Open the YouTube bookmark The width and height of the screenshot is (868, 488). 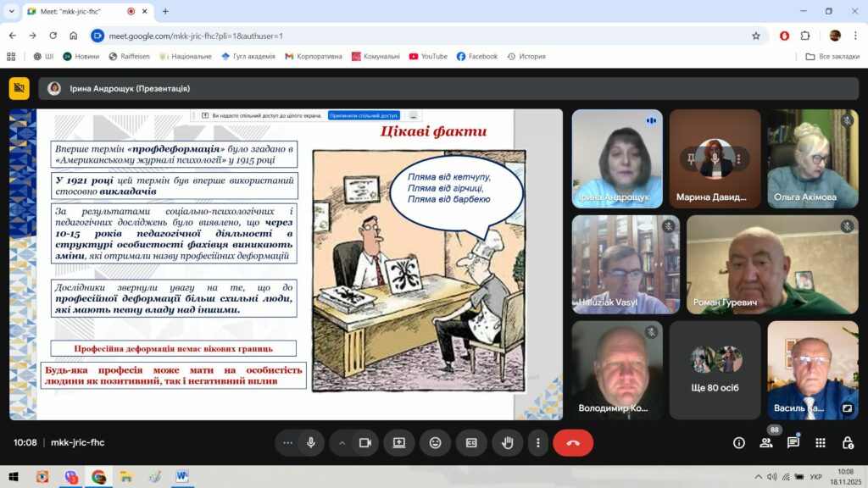[428, 56]
